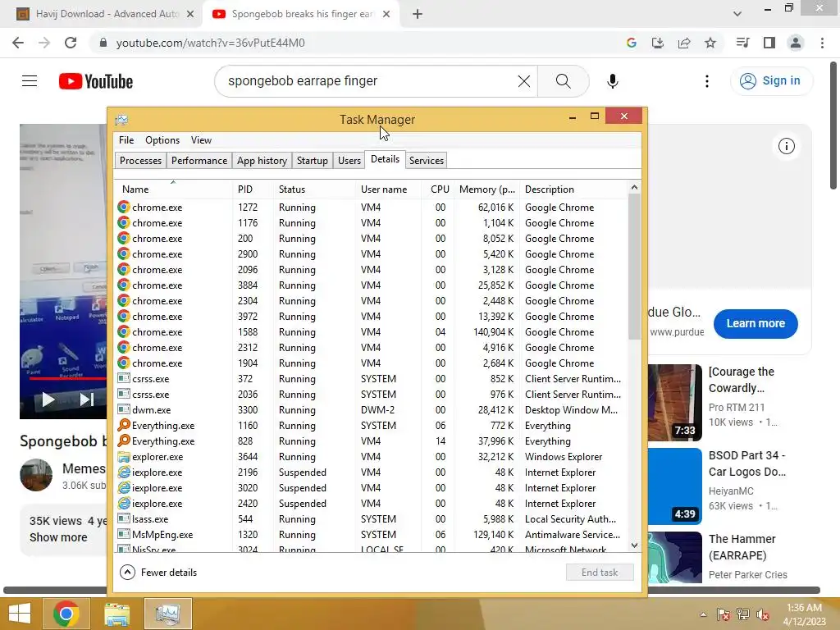Click the network tray icon
840x630 pixels.
click(x=743, y=614)
